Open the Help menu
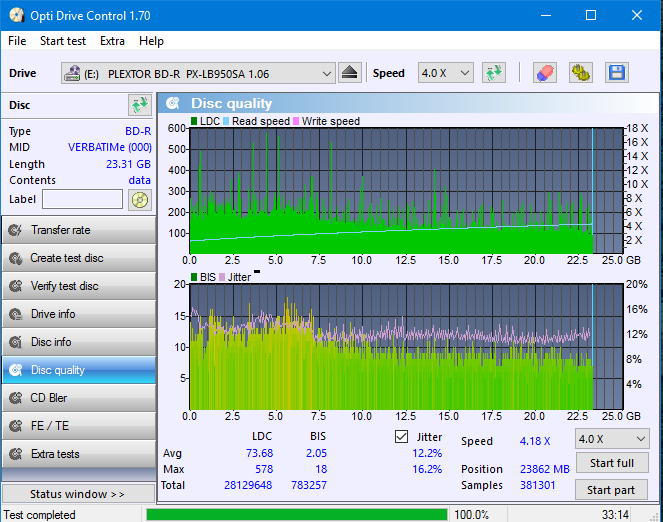 (151, 41)
